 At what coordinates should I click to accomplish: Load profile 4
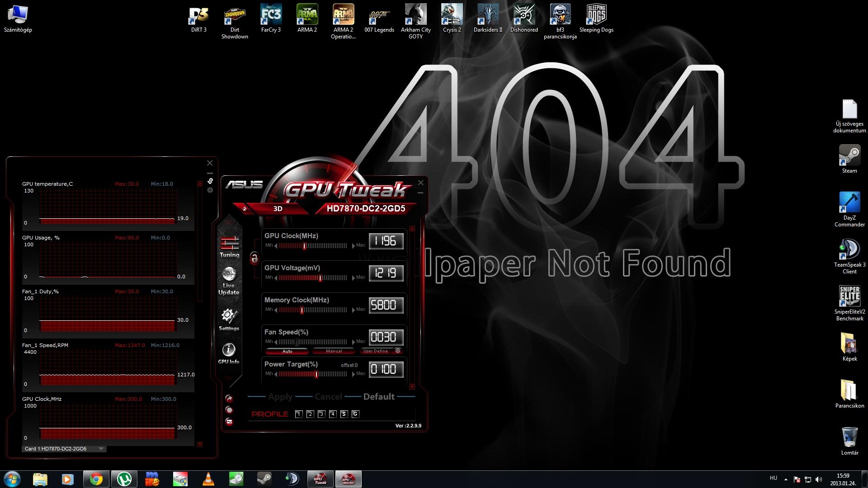[333, 414]
